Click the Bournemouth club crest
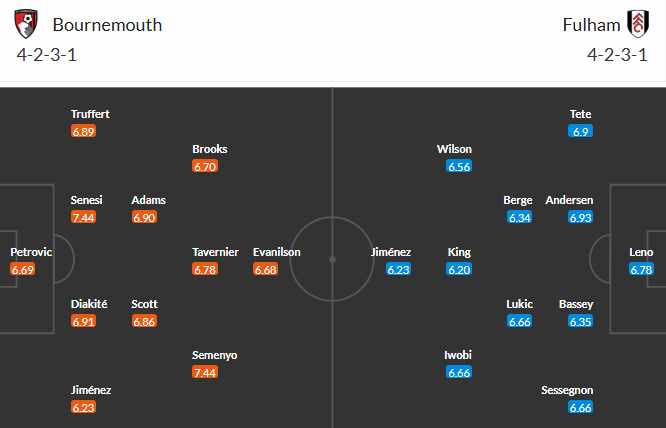 click(x=28, y=24)
